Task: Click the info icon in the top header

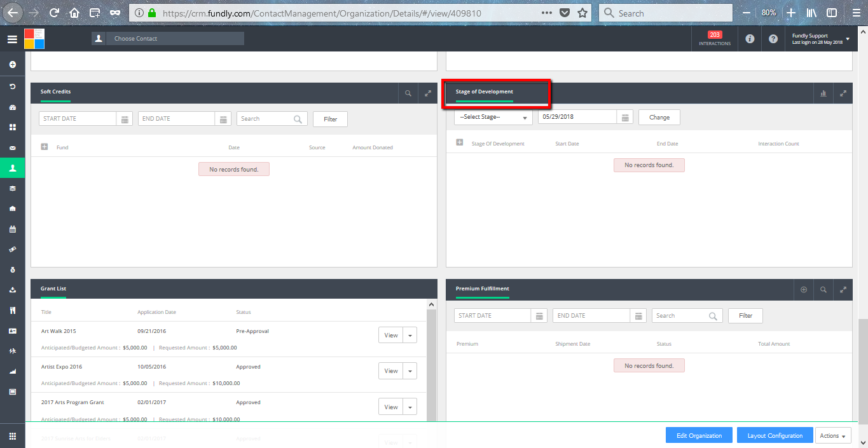Action: [x=750, y=39]
